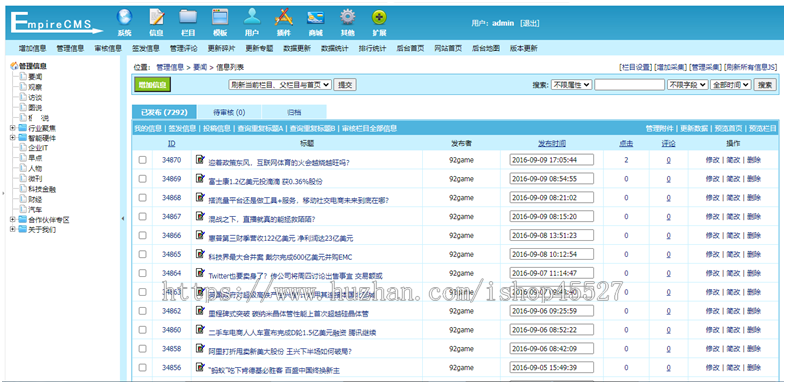Open the 刷新当前栏目、父栏目与首页 dropdown
The image size is (786, 384).
click(x=280, y=85)
